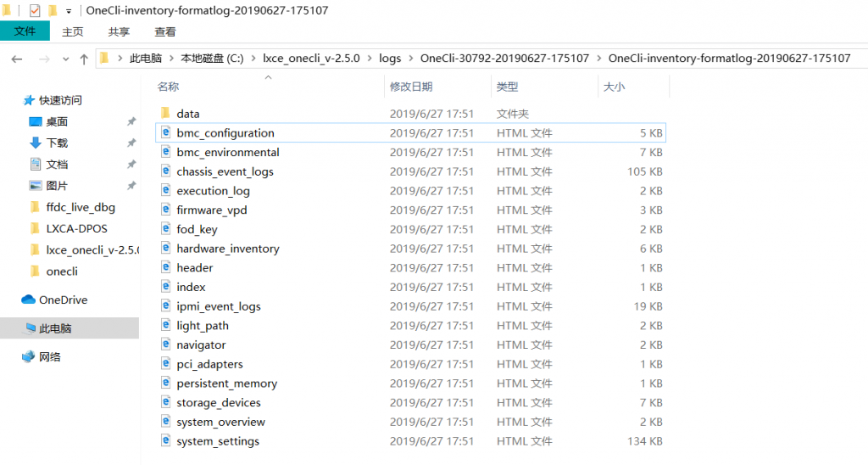
Task: Click the Quick access star icon
Action: coord(29,100)
